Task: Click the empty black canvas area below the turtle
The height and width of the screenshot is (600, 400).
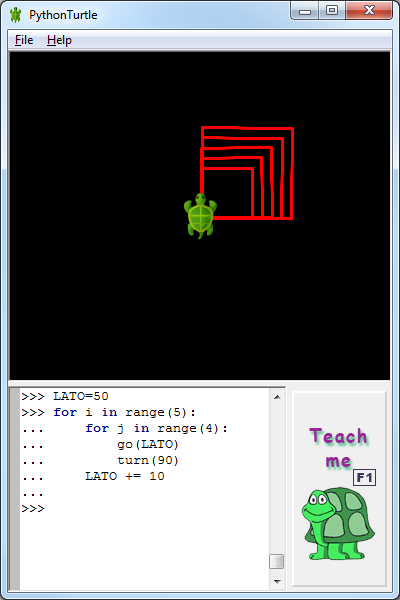Action: click(x=200, y=310)
